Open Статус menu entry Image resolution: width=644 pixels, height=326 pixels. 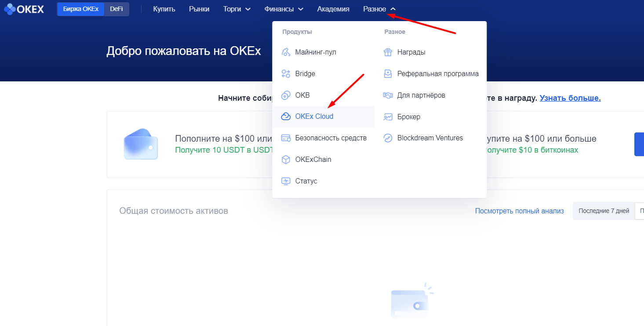324,181
